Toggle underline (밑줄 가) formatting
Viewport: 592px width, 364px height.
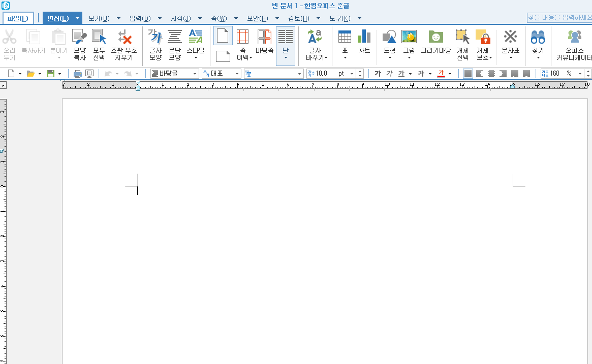(x=401, y=74)
